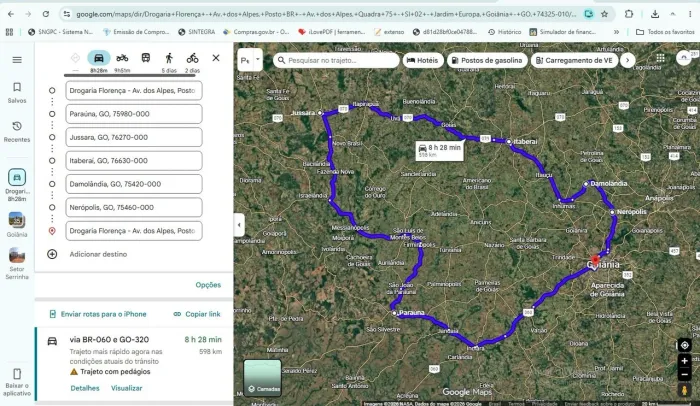Click Pesquisar no trajeto search field
700x406 pixels.
point(336,60)
